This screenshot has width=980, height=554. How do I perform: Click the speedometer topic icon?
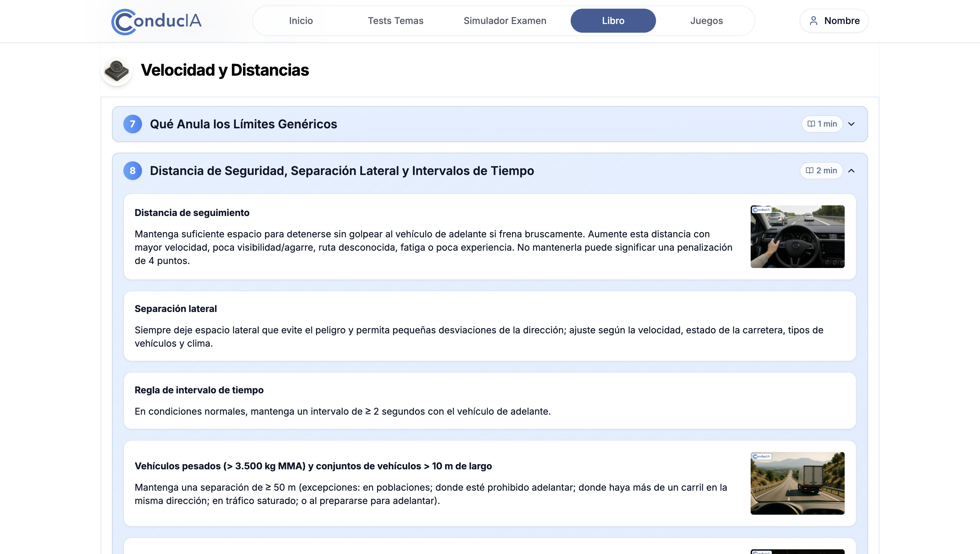[117, 71]
